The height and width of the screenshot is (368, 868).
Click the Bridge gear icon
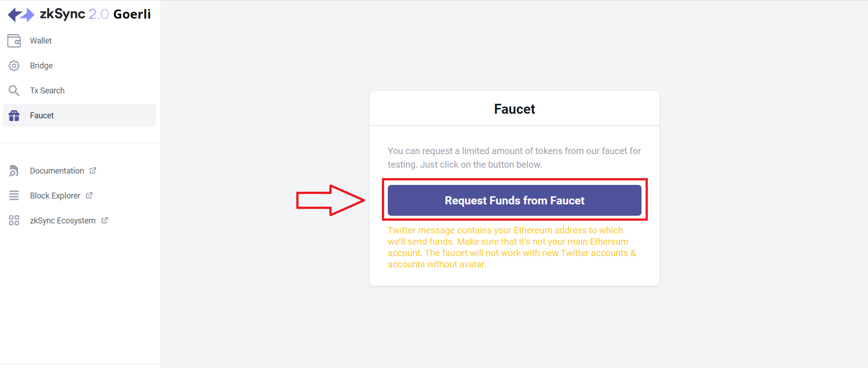14,66
